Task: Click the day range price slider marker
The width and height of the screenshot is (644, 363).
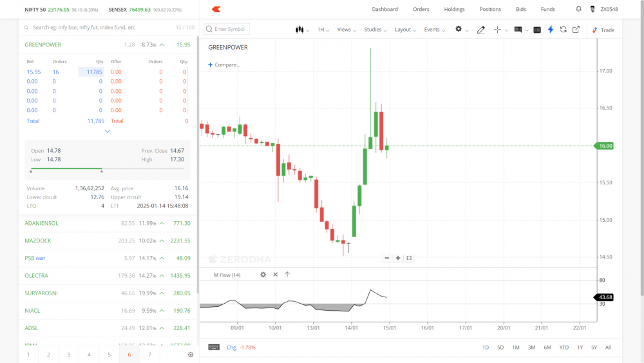Action: tap(102, 171)
